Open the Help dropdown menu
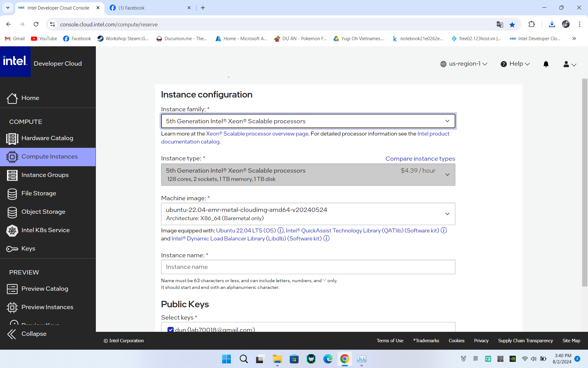Image resolution: width=588 pixels, height=368 pixels. click(515, 64)
